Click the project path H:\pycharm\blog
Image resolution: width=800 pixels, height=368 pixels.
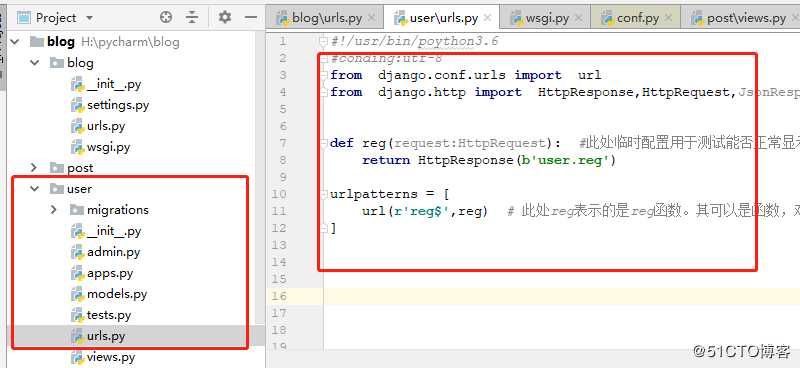(130, 42)
